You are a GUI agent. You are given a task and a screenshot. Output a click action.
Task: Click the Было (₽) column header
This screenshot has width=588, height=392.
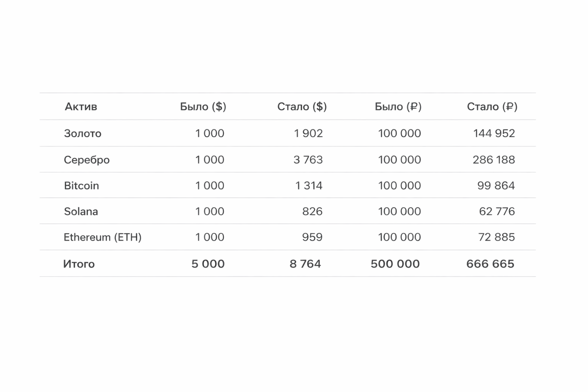(x=398, y=107)
